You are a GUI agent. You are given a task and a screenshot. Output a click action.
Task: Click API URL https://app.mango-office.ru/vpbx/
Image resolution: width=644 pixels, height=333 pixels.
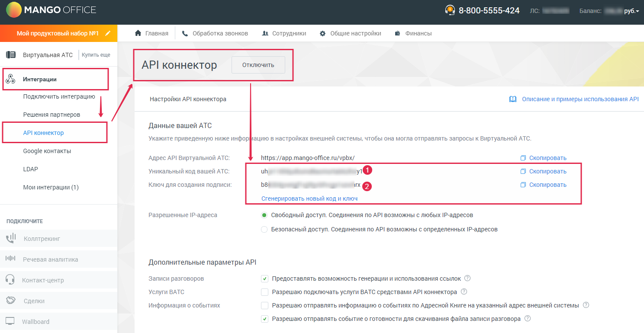point(308,158)
